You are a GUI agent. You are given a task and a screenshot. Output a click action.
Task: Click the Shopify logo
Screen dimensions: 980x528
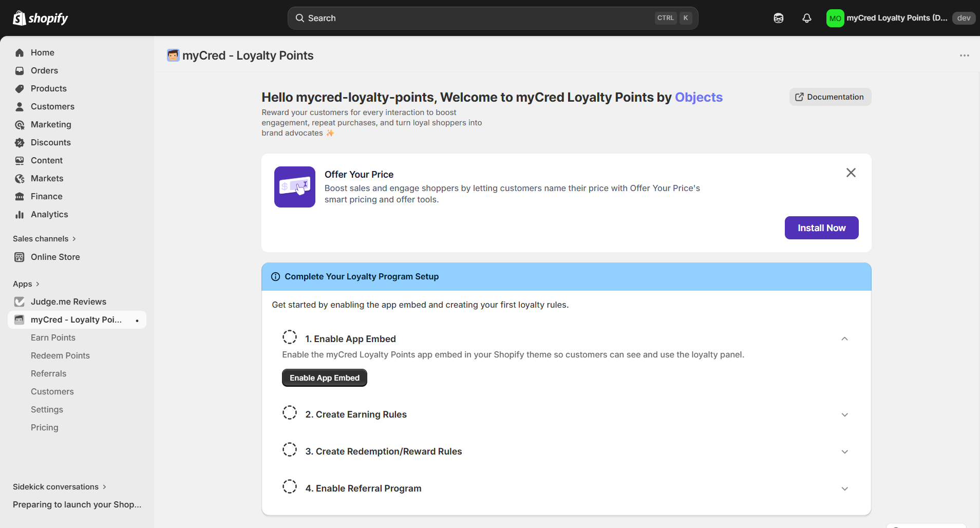(x=41, y=18)
